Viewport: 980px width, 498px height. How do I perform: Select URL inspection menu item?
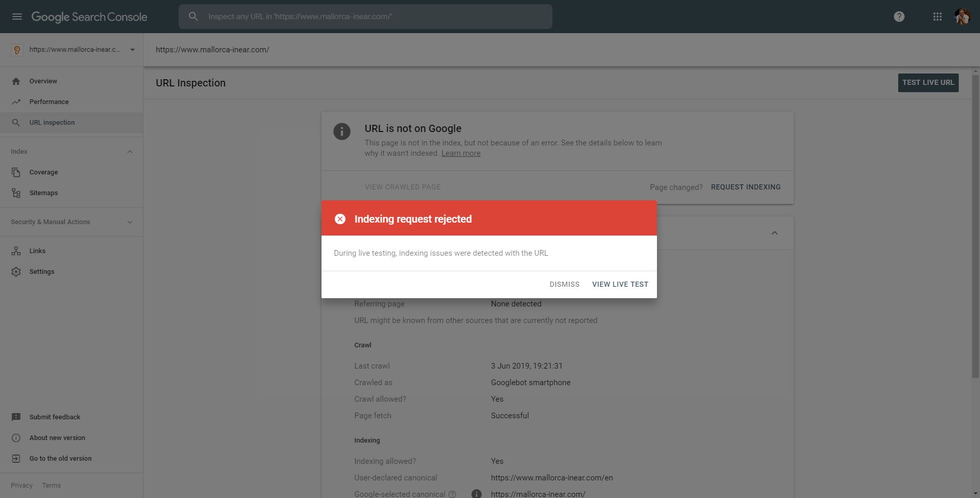click(x=71, y=123)
